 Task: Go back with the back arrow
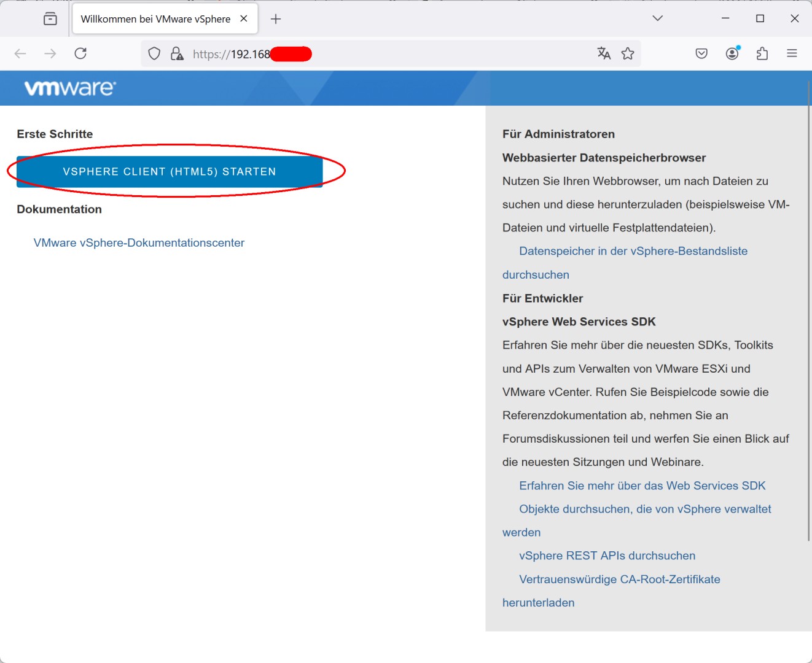click(x=20, y=53)
